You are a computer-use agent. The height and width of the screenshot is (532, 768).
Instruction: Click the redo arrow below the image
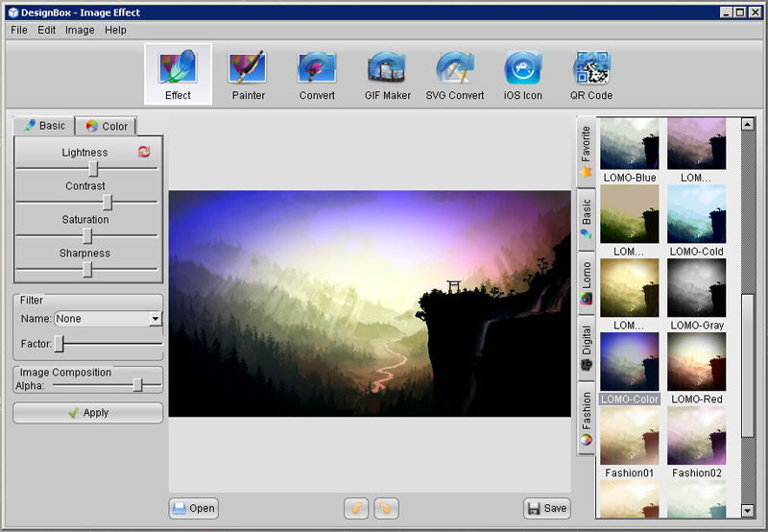(386, 508)
